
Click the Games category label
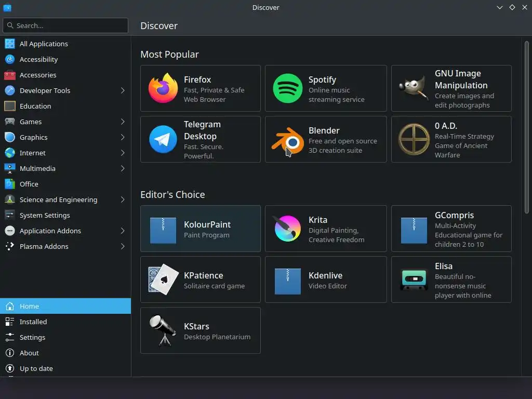[31, 122]
